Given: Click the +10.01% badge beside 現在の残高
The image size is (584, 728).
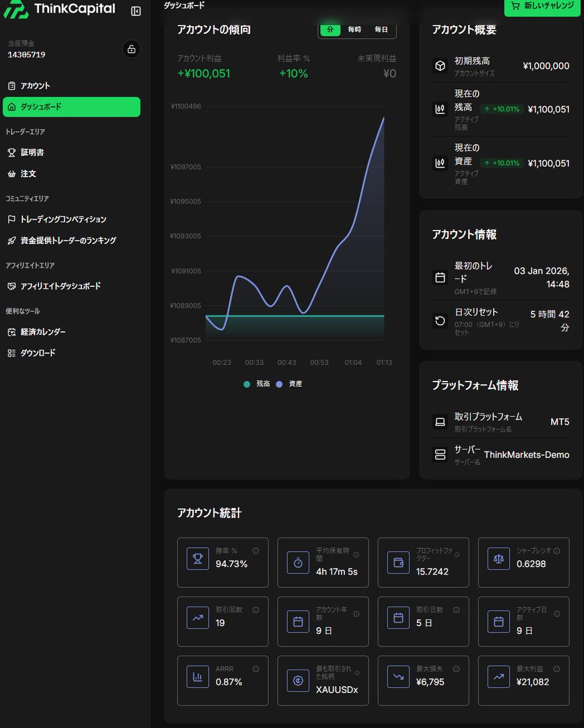Looking at the screenshot, I should (501, 109).
